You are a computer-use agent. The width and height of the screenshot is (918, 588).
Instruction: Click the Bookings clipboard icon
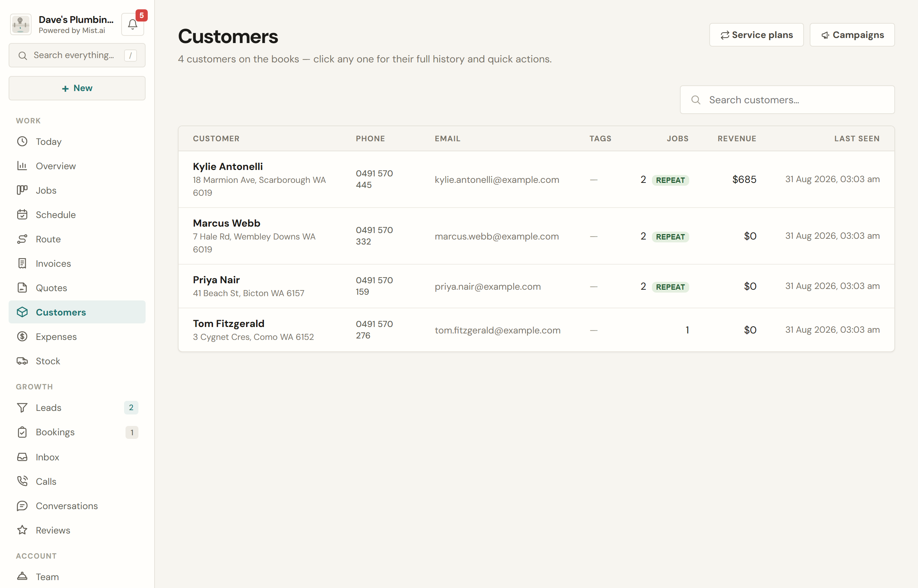pyautogui.click(x=22, y=432)
